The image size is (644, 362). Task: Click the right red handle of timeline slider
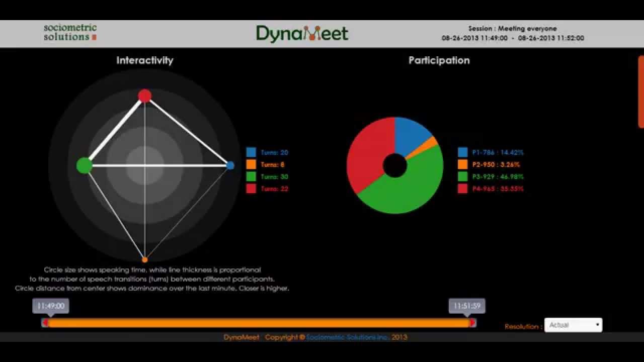(472, 323)
